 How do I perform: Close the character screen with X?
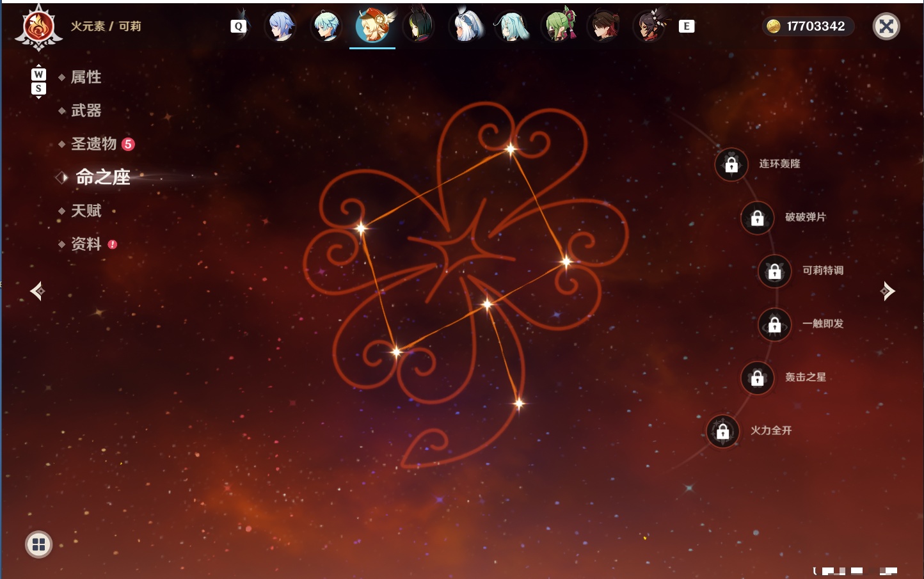[886, 26]
